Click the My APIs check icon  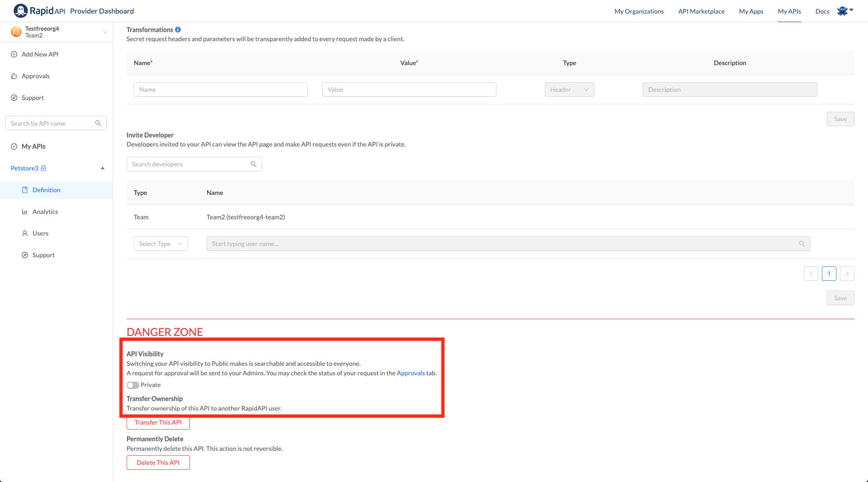coord(14,146)
